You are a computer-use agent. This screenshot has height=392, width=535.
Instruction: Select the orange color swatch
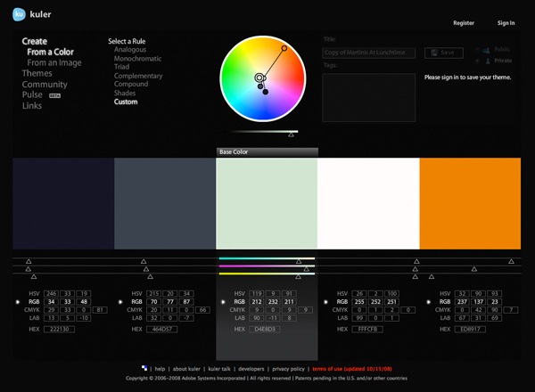(x=470, y=203)
